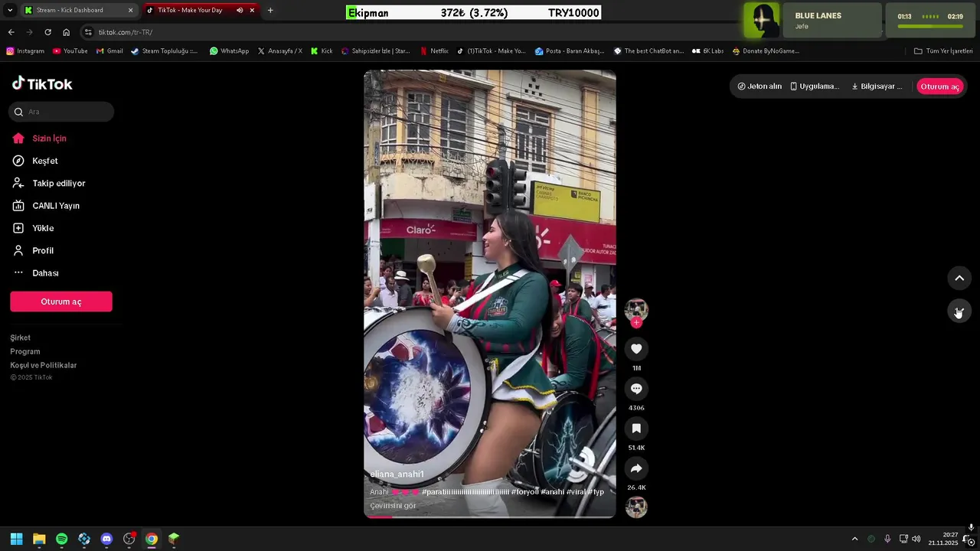
Task: Expand the Şirket footer section
Action: click(x=21, y=337)
